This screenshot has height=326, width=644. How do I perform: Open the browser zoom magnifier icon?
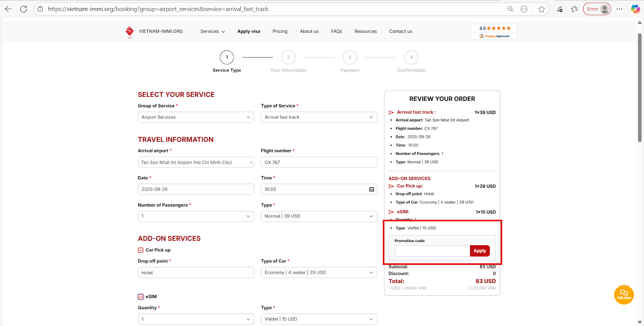(x=510, y=9)
